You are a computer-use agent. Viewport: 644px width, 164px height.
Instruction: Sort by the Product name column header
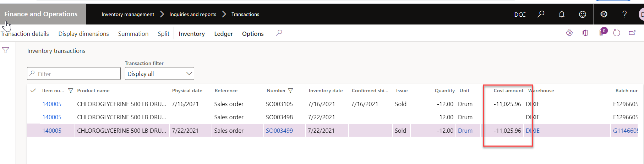pos(93,91)
